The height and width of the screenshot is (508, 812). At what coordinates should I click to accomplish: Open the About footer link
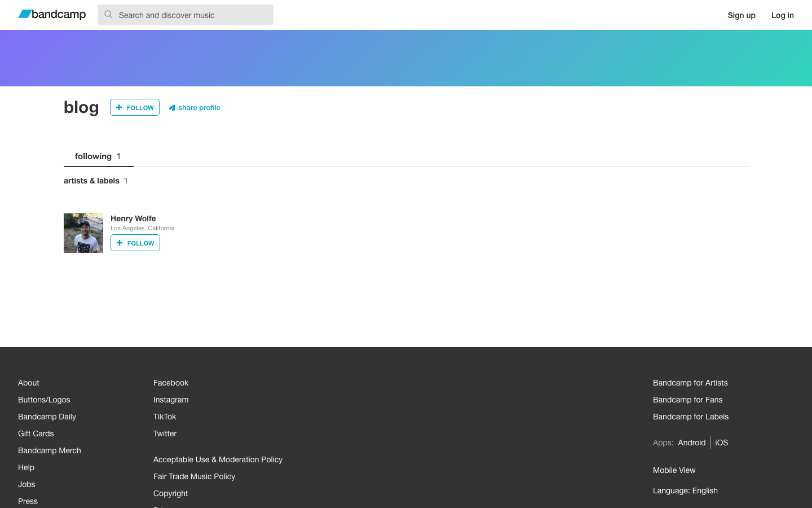coord(29,383)
